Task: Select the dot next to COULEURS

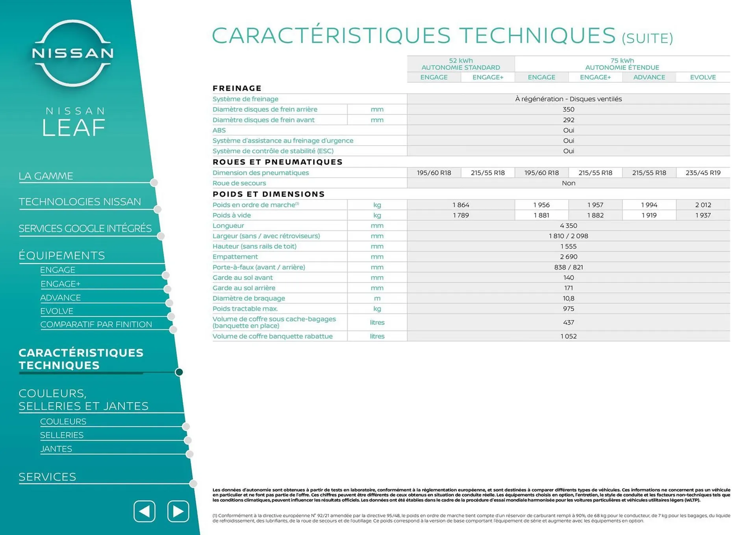Action: 186,425
